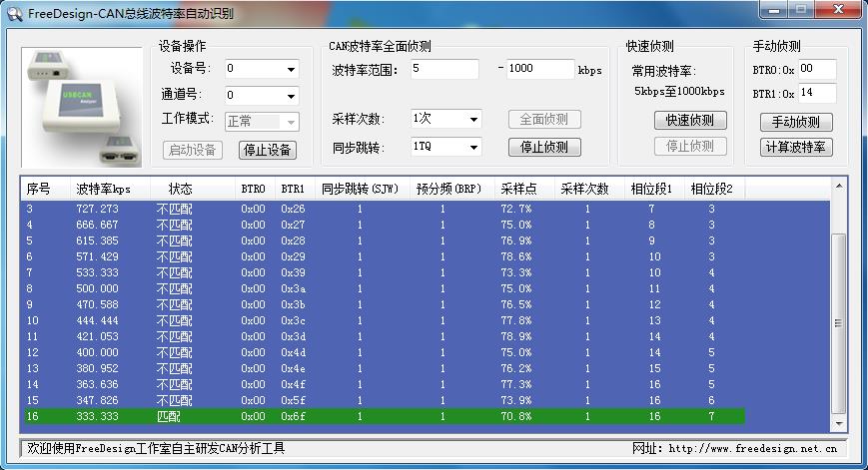Click the 预分频(BRP) column header
The height and width of the screenshot is (470, 868).
coord(451,189)
